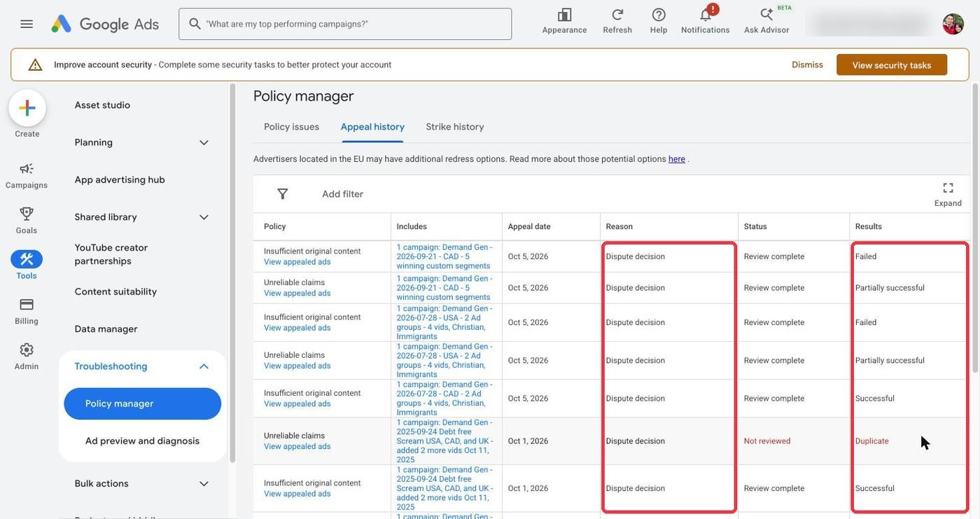Switch to Strike history tab

455,127
